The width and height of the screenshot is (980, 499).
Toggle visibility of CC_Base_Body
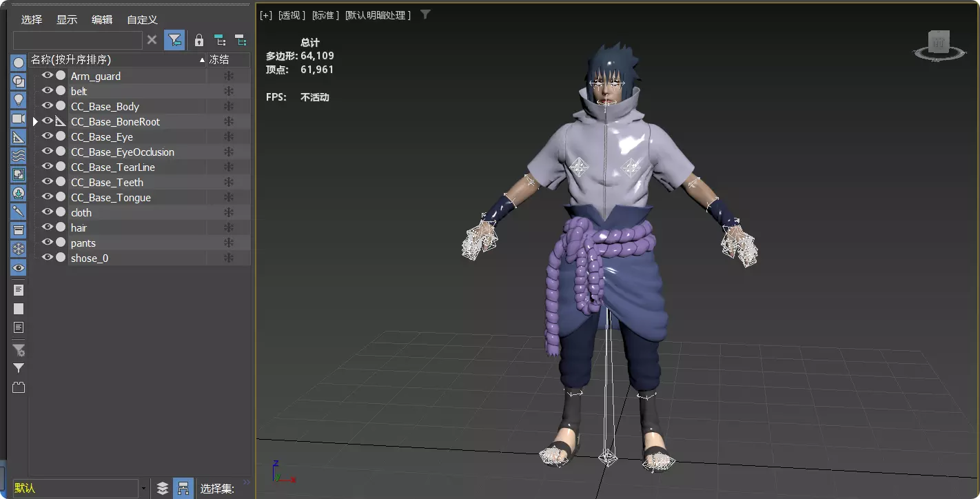(x=47, y=106)
